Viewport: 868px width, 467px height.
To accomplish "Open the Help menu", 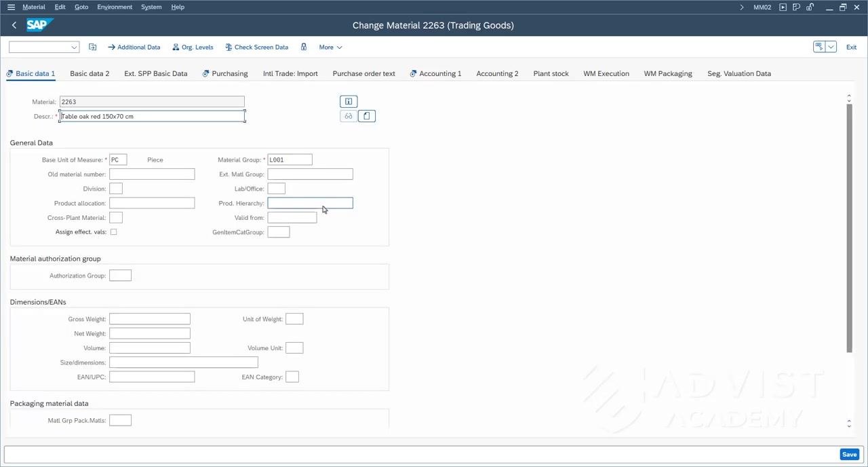I will (178, 7).
